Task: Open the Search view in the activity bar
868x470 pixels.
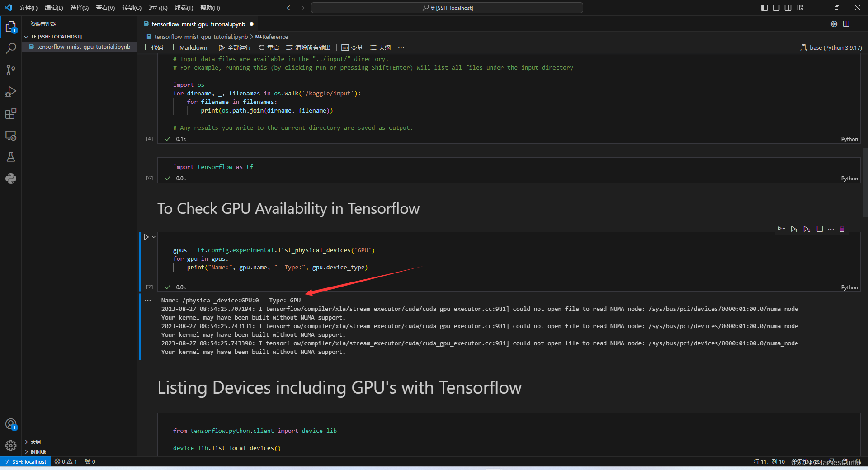Action: [11, 48]
